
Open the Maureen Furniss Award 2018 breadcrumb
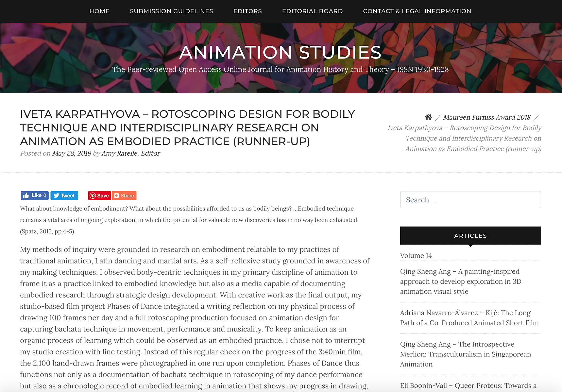[487, 117]
